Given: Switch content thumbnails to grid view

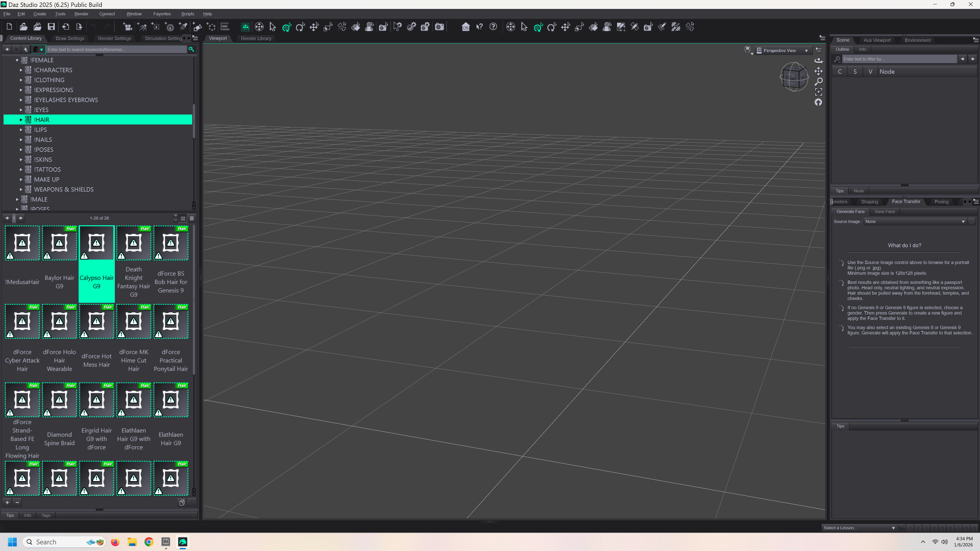Looking at the screenshot, I should [183, 218].
